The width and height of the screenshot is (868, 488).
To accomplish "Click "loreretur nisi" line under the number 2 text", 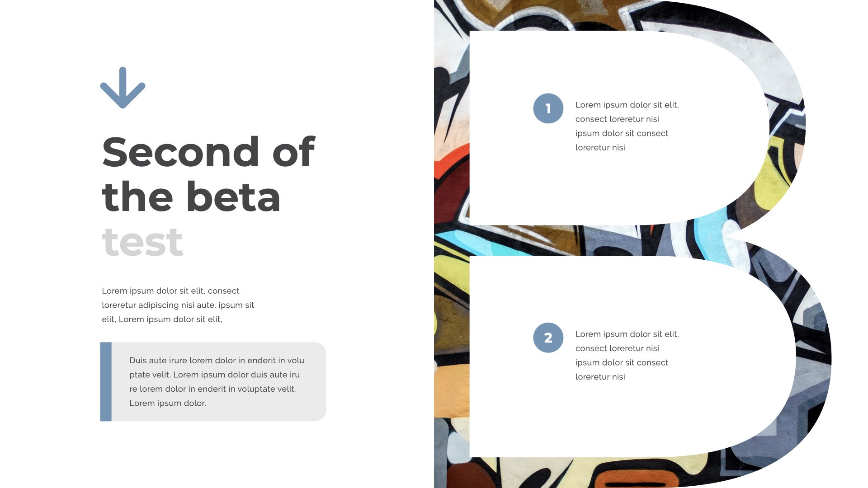I will (x=600, y=377).
